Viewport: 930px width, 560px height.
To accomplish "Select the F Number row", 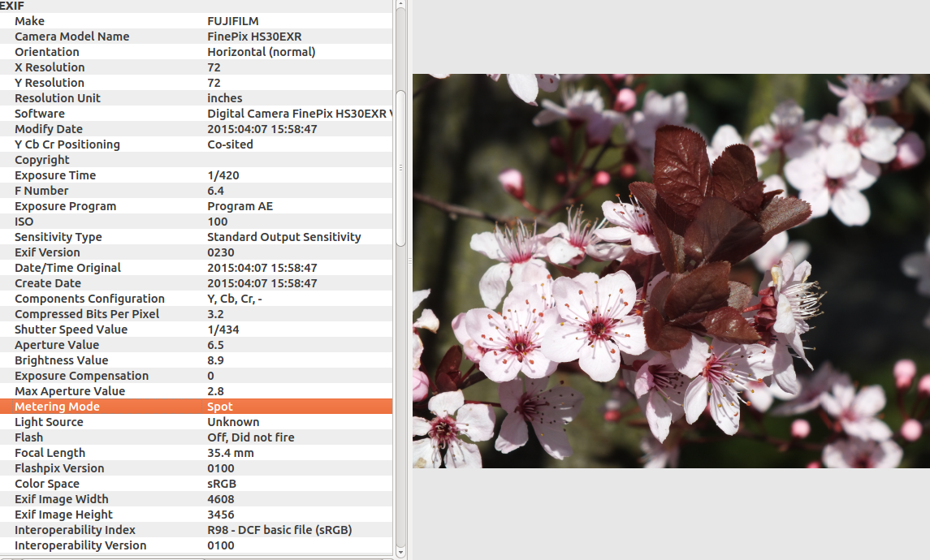I will (x=195, y=191).
